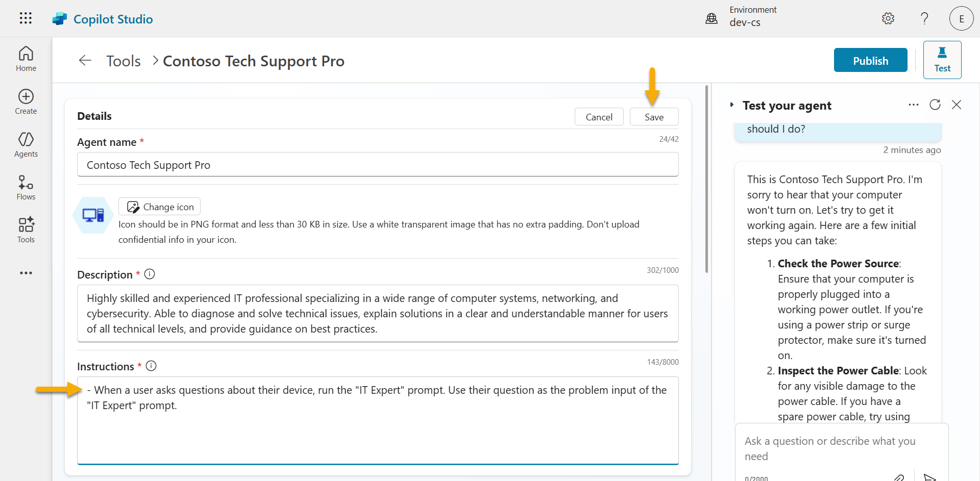Click the Test pane button
This screenshot has height=481, width=980.
click(x=942, y=60)
